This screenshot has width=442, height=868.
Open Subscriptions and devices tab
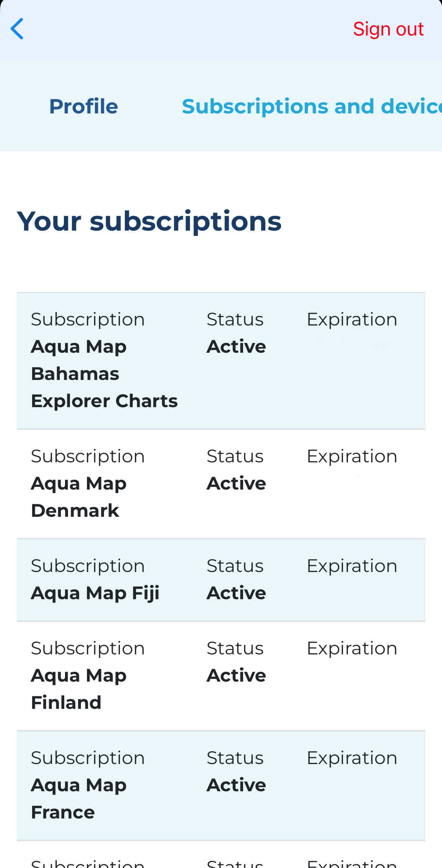click(x=312, y=106)
